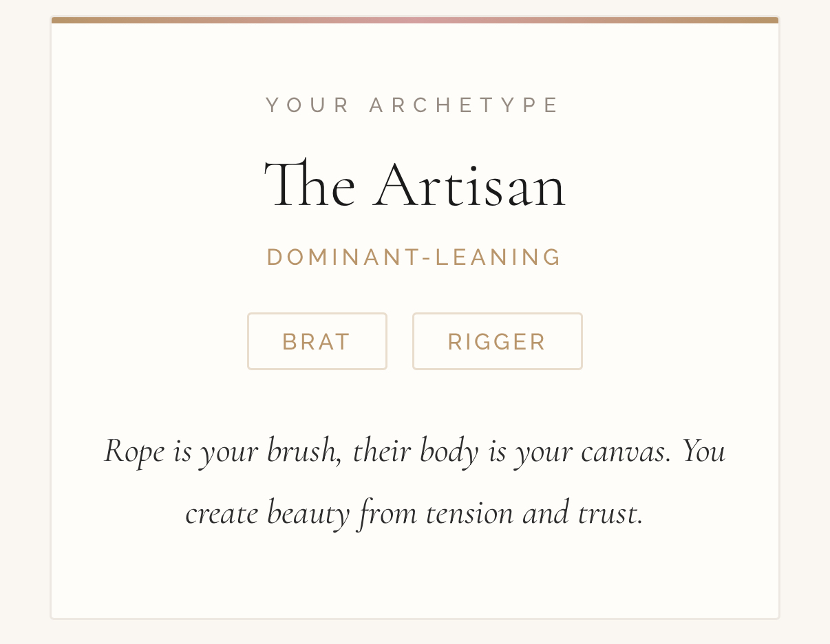Click the word "beauty" in the description
The width and height of the screenshot is (830, 644).
point(308,513)
